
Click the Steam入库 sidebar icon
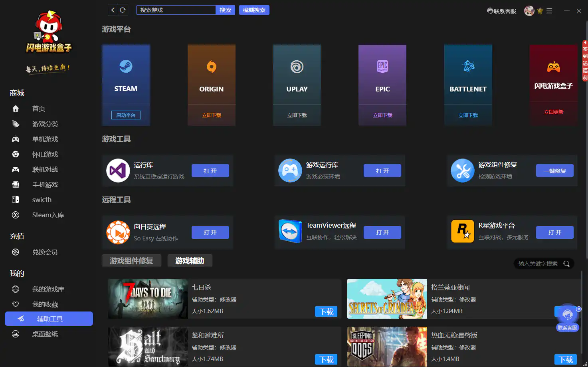click(x=16, y=215)
